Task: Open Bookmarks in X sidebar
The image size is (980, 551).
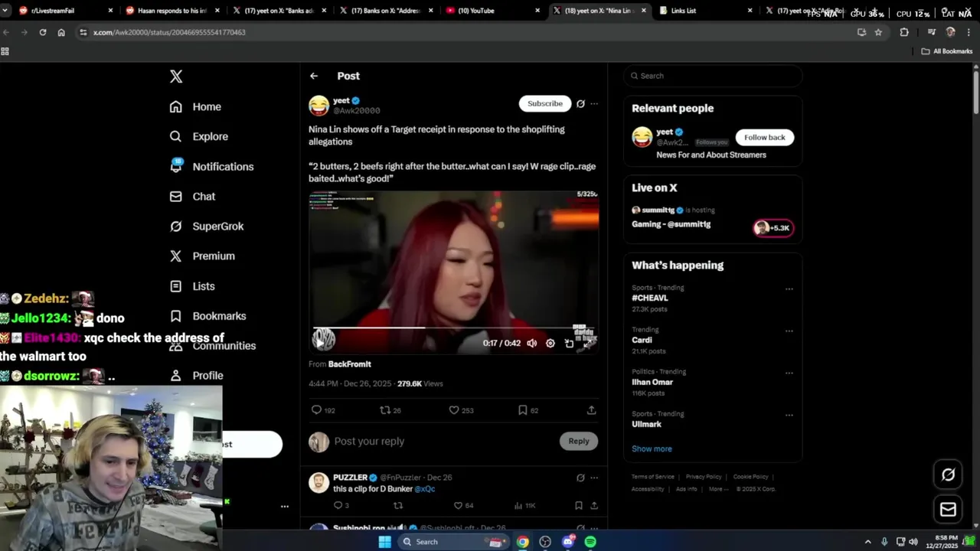Action: tap(208, 316)
